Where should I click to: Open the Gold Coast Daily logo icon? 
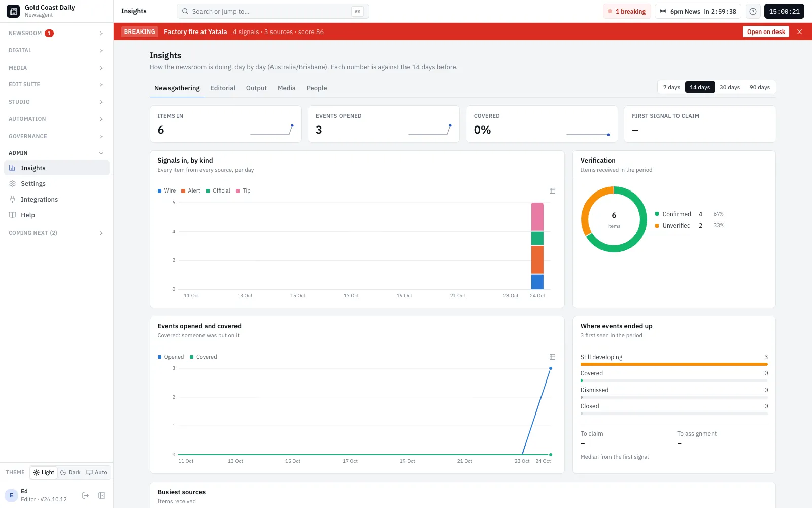13,11
